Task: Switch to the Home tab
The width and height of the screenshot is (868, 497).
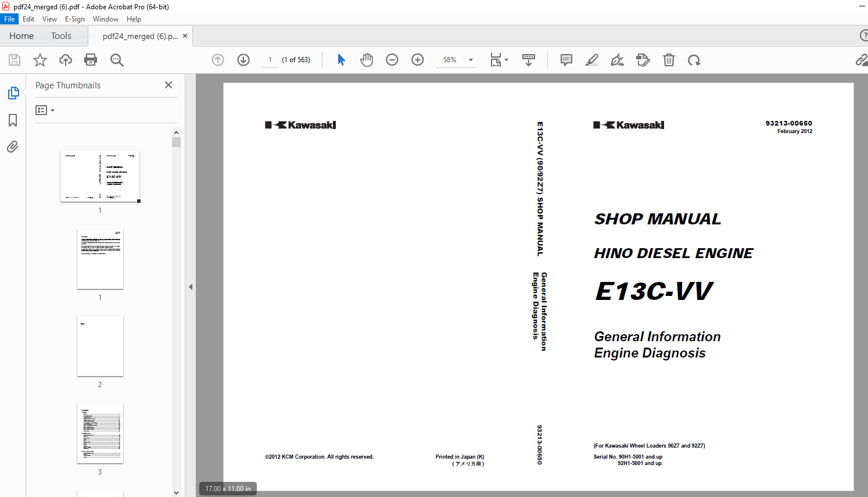Action: pyautogui.click(x=21, y=35)
